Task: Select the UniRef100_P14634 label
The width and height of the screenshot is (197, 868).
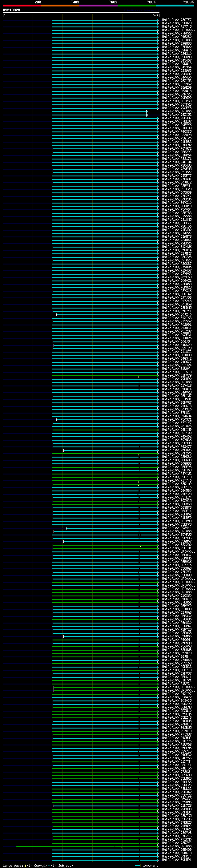Action: pos(177,416)
